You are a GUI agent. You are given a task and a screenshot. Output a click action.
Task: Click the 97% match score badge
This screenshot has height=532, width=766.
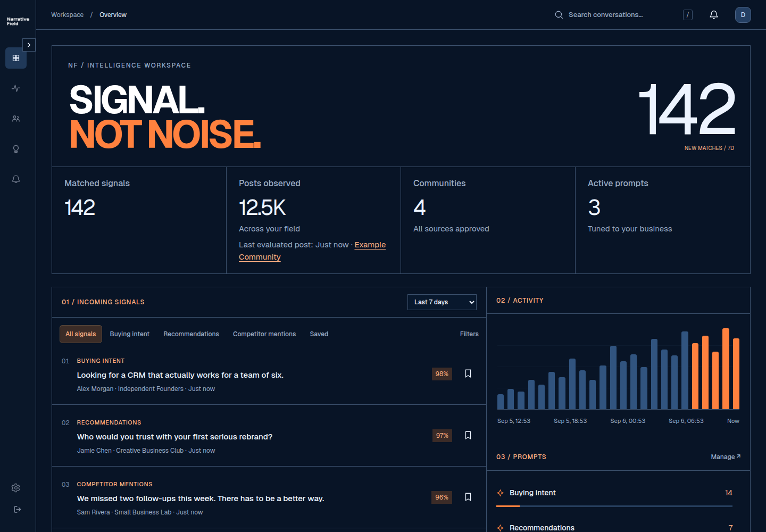[442, 436]
